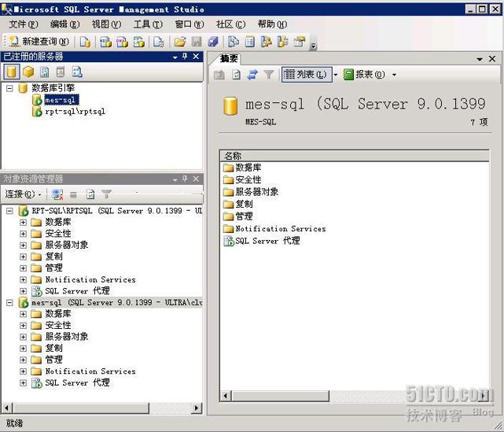Click the Properties Window toolbar icon
504x432 pixels.
[300, 42]
